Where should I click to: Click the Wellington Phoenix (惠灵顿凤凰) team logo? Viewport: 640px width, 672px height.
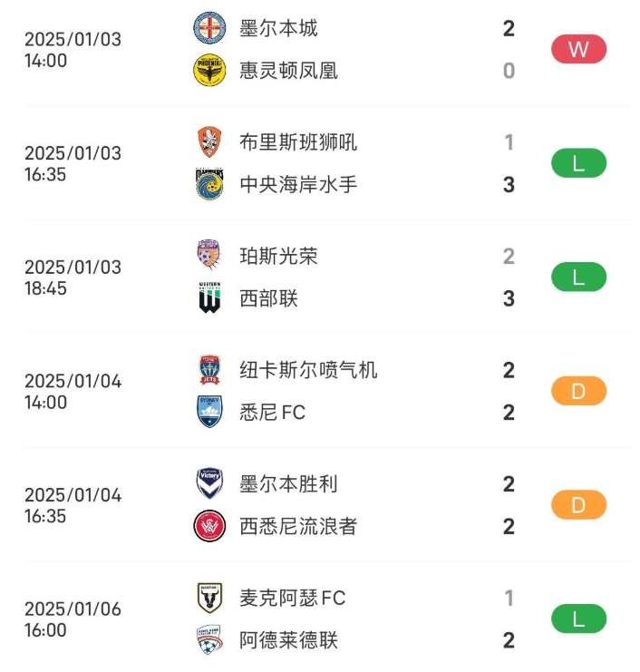(x=209, y=71)
